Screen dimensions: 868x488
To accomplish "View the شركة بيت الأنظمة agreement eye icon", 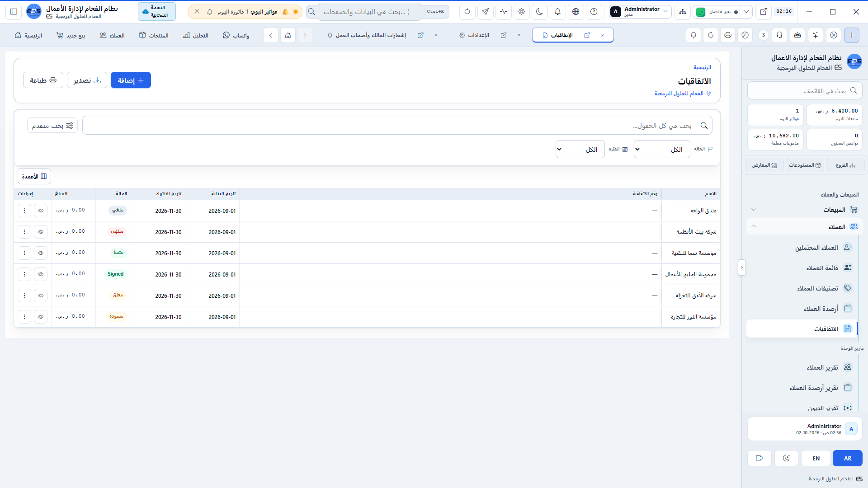I will tap(41, 232).
